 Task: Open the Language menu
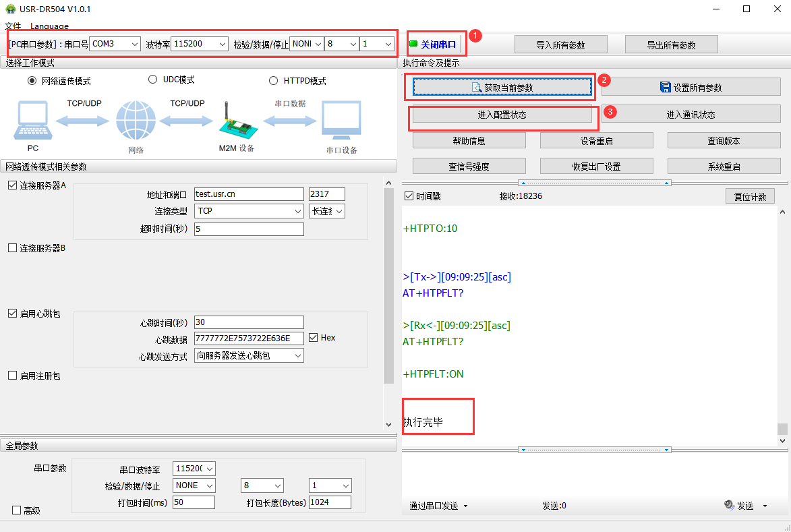pyautogui.click(x=49, y=26)
